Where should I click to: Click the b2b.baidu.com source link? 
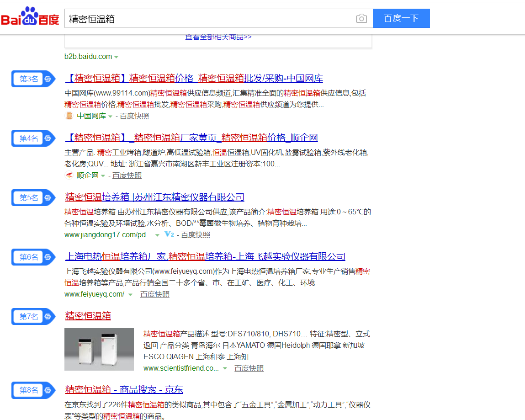point(88,57)
